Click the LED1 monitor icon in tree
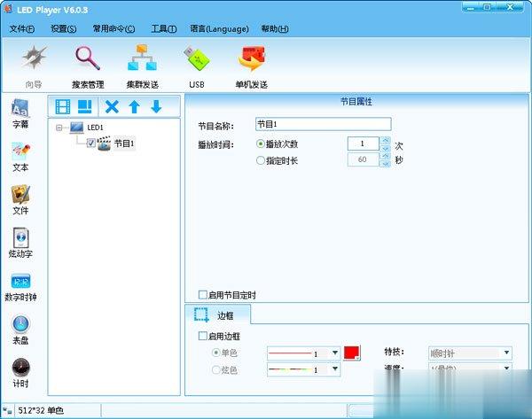 pyautogui.click(x=76, y=128)
